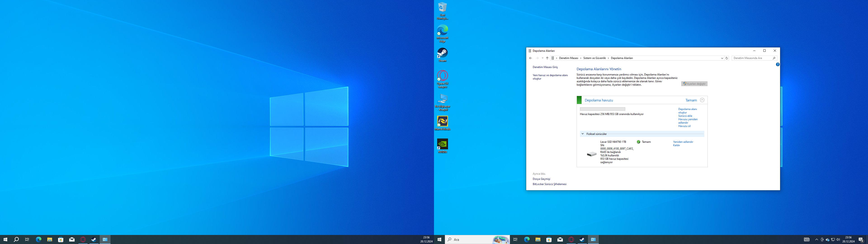Open the Opera GX taskbar icon on the right monitor
868x244 pixels.
571,240
